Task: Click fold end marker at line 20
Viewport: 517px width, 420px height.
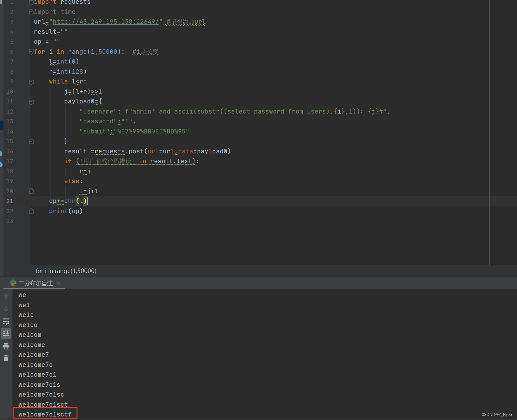Action: (31, 191)
